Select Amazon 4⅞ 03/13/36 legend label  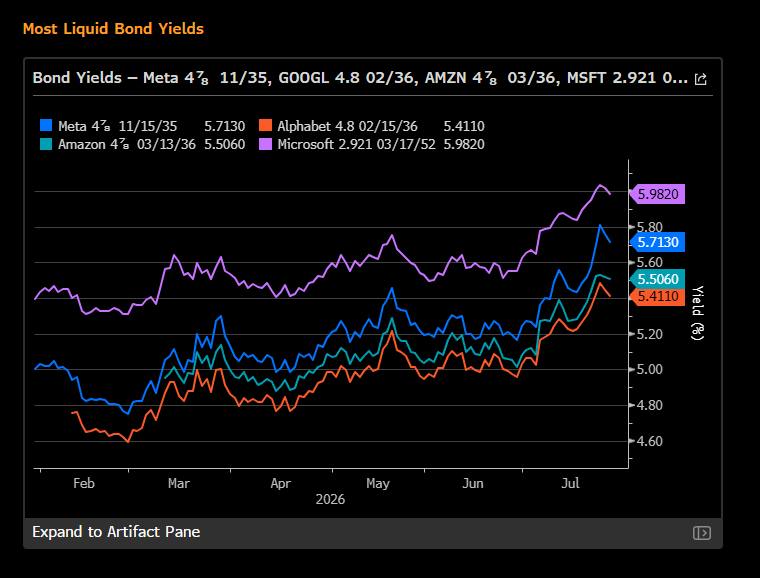(x=127, y=144)
